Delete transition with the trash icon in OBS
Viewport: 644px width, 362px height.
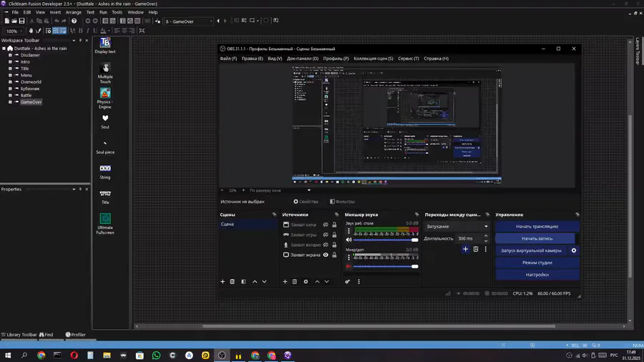click(x=476, y=249)
